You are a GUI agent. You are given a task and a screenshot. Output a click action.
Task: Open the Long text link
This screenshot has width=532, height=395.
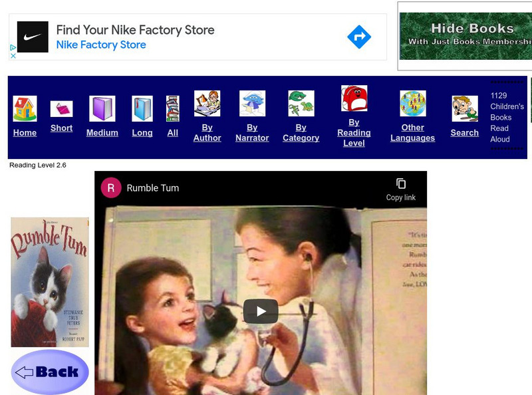(142, 133)
